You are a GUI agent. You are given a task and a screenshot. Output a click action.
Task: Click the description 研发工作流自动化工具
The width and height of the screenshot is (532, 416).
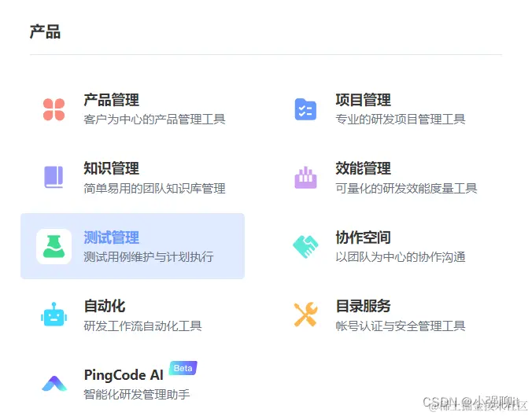click(143, 326)
